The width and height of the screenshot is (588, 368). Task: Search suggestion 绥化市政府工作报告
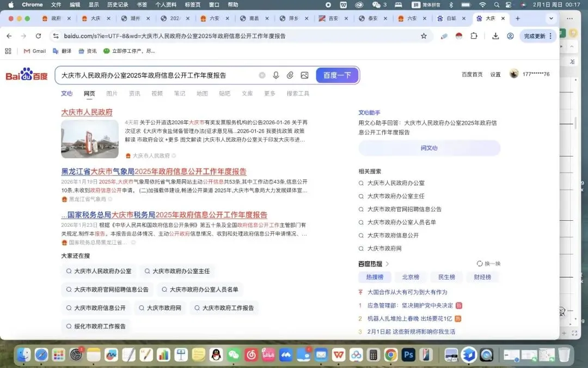click(x=96, y=327)
